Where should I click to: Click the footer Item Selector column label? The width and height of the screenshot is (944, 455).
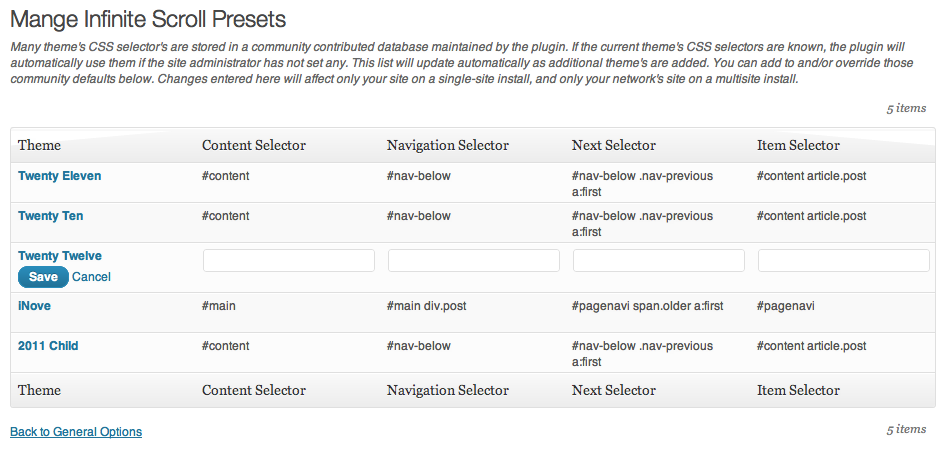coord(798,390)
